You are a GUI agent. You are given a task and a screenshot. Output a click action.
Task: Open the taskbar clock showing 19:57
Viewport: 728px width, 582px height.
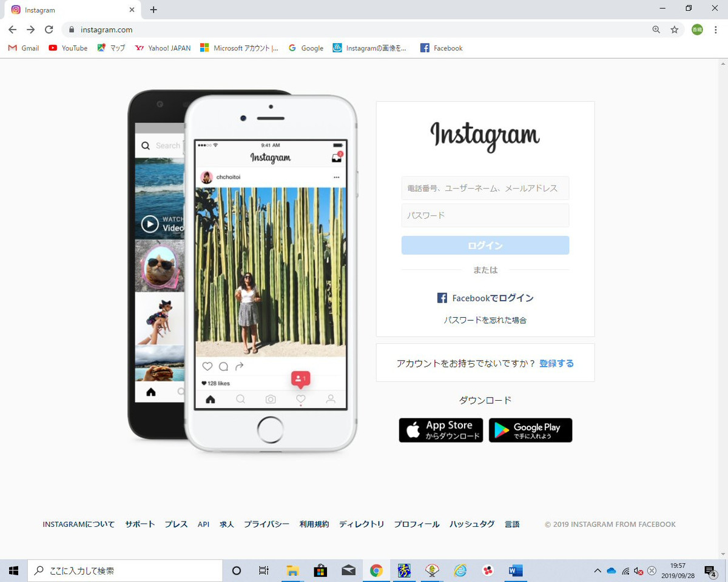(x=678, y=570)
